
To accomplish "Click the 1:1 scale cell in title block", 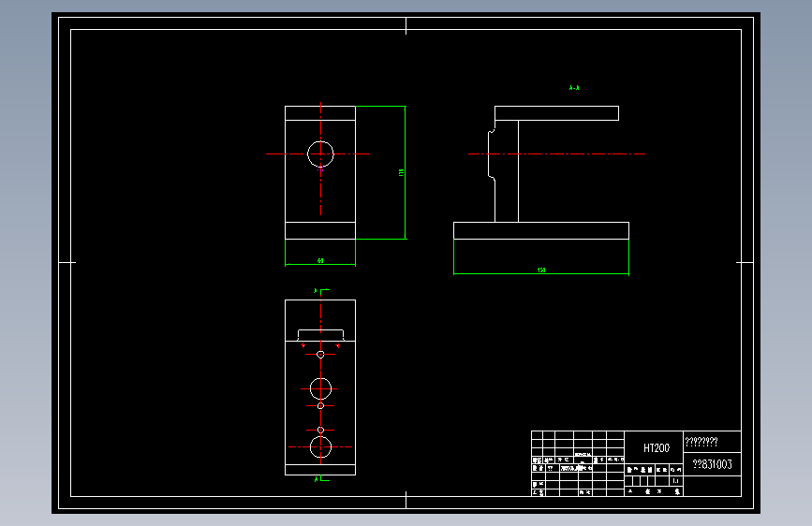I will [676, 481].
